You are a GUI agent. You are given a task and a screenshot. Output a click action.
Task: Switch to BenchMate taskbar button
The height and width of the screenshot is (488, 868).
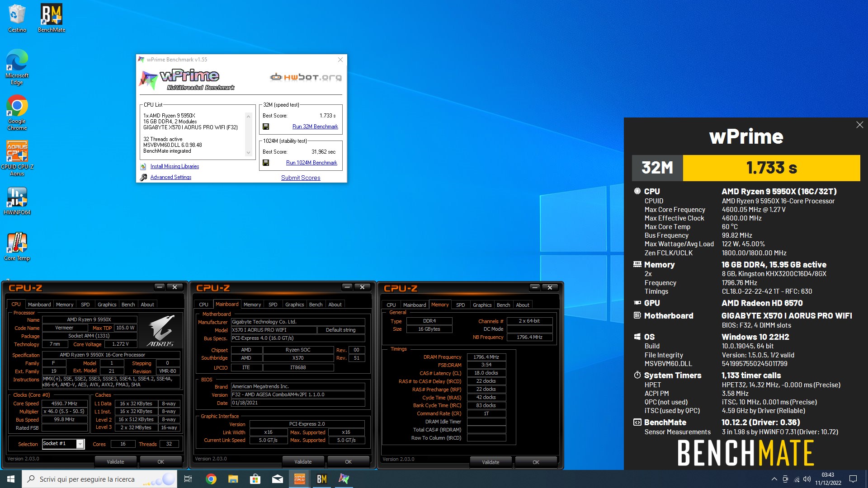coord(321,479)
